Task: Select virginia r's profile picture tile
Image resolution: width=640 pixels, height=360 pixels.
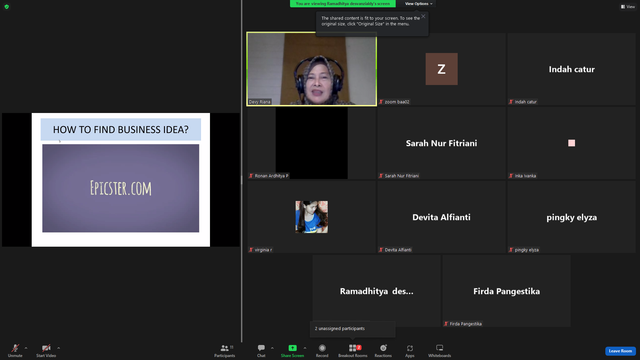Action: [311, 217]
